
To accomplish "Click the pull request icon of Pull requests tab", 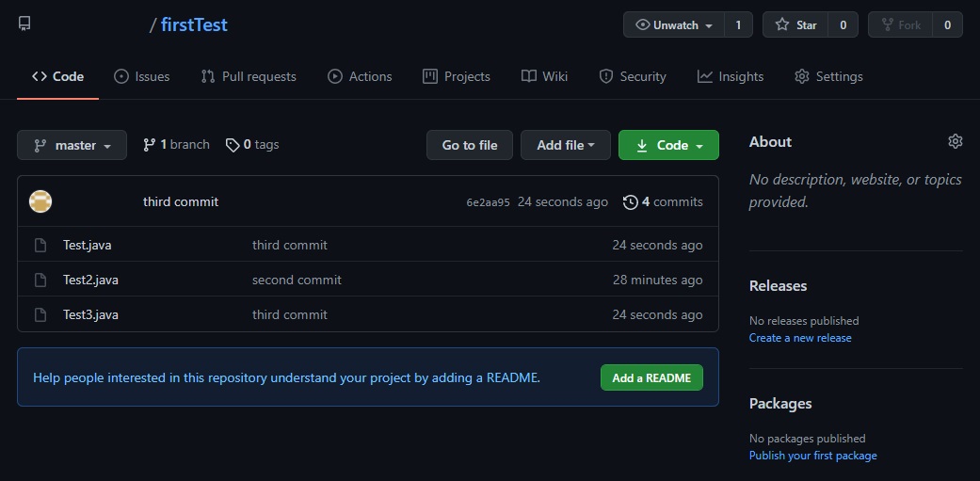I will tap(207, 76).
